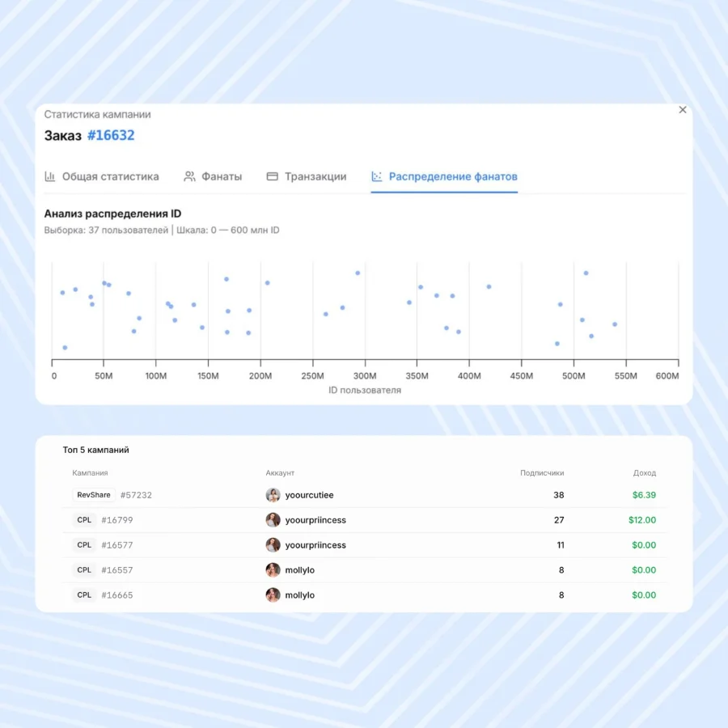Click the first mollylo avatar, row #16557

click(x=273, y=570)
